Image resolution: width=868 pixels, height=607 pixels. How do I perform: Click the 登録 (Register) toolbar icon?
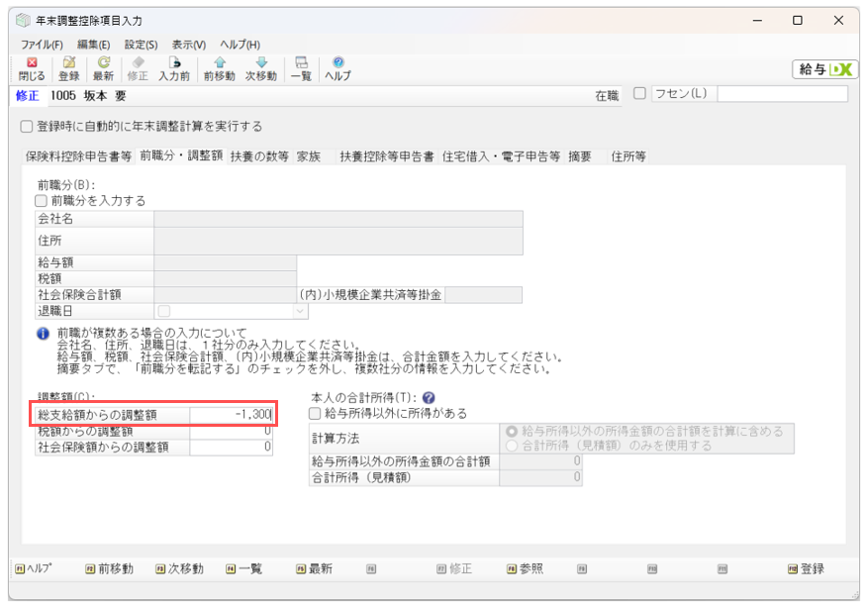[x=68, y=68]
